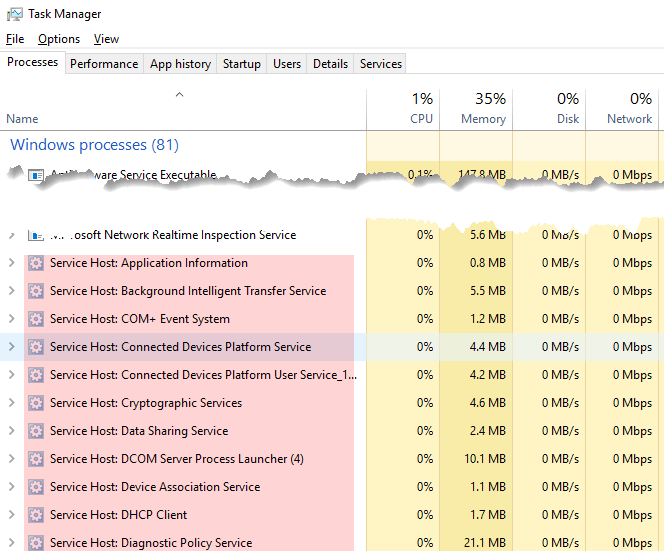This screenshot has width=664, height=551.
Task: Expand Service Host: DCOM Server Process Launcher
Action: coord(12,459)
